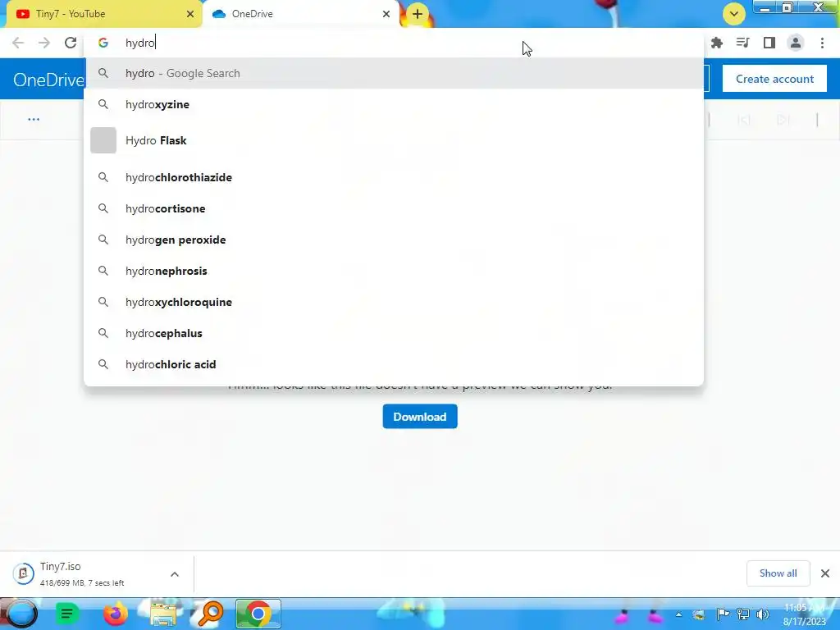Click the Google G icon in address bar

(x=103, y=43)
